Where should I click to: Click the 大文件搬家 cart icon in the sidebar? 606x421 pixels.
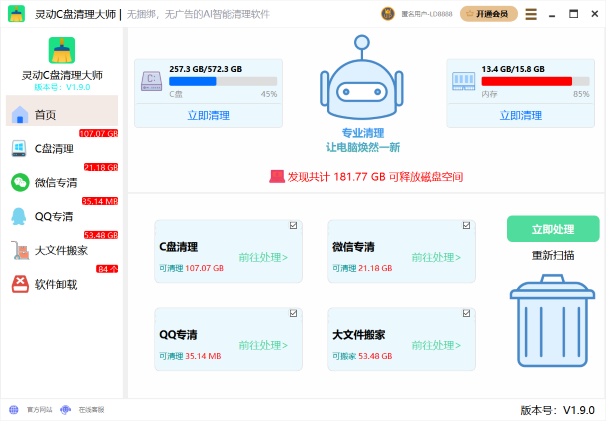20,250
